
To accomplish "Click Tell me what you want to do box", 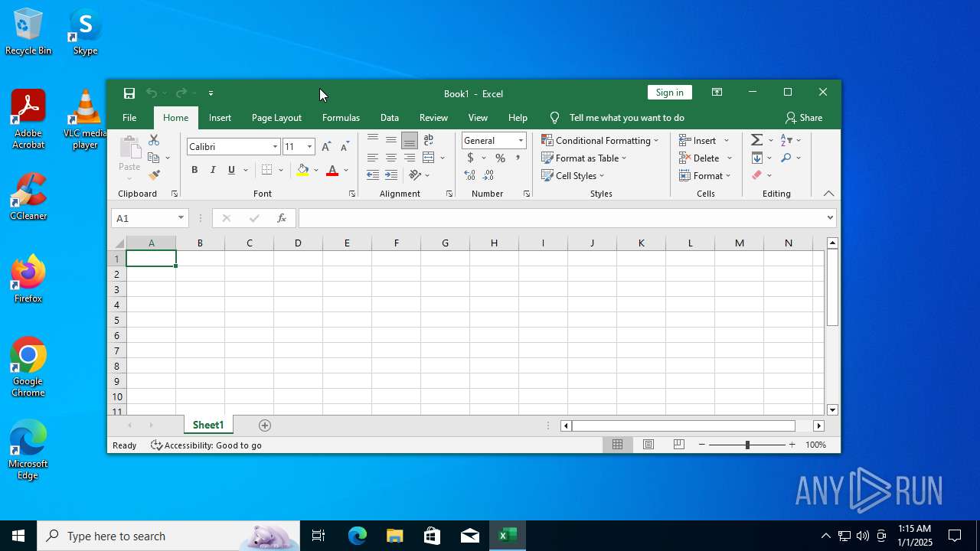I will click(x=626, y=118).
